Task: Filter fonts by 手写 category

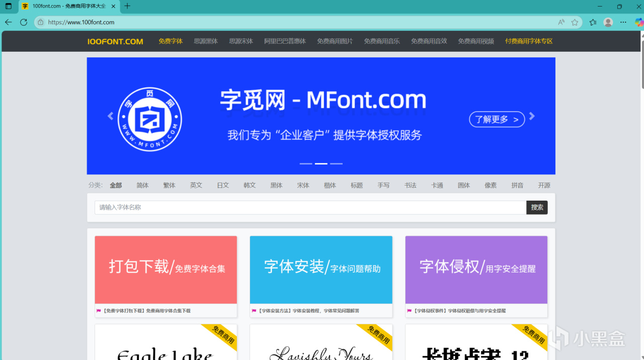Action: pyautogui.click(x=383, y=185)
